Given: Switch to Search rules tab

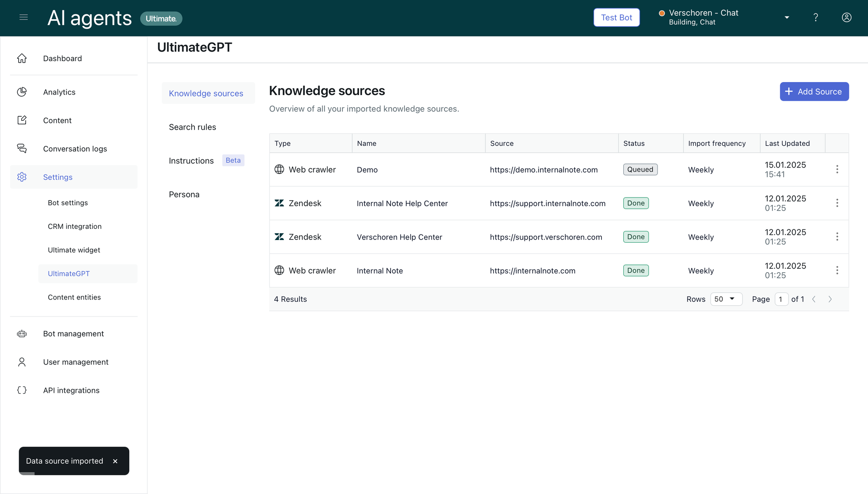Looking at the screenshot, I should pos(192,127).
